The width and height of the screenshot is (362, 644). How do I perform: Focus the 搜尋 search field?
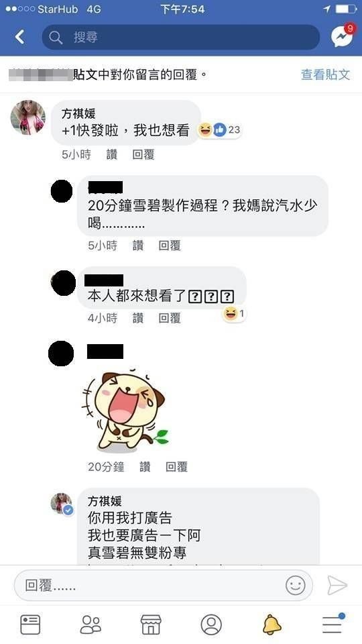point(180,38)
